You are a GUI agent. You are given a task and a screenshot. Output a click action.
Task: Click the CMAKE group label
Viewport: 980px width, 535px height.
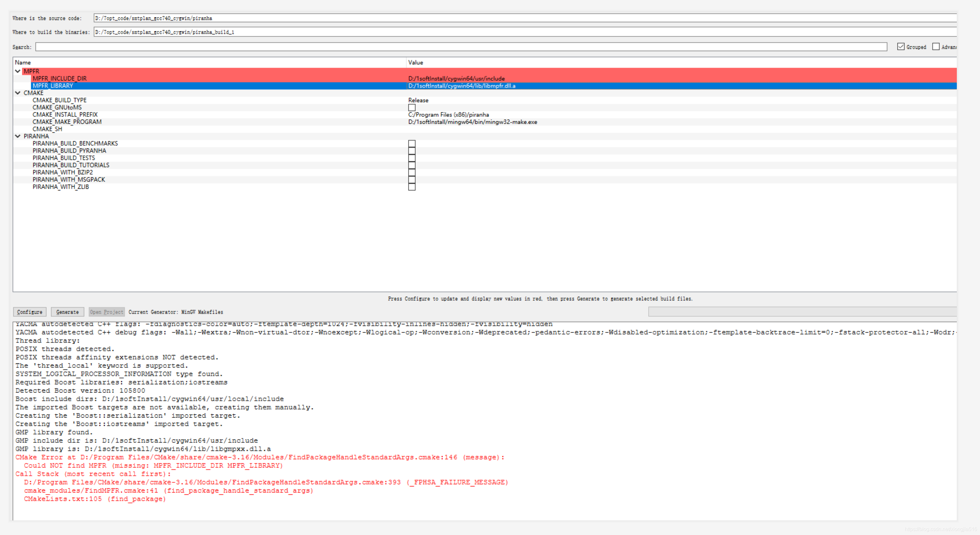[x=33, y=93]
